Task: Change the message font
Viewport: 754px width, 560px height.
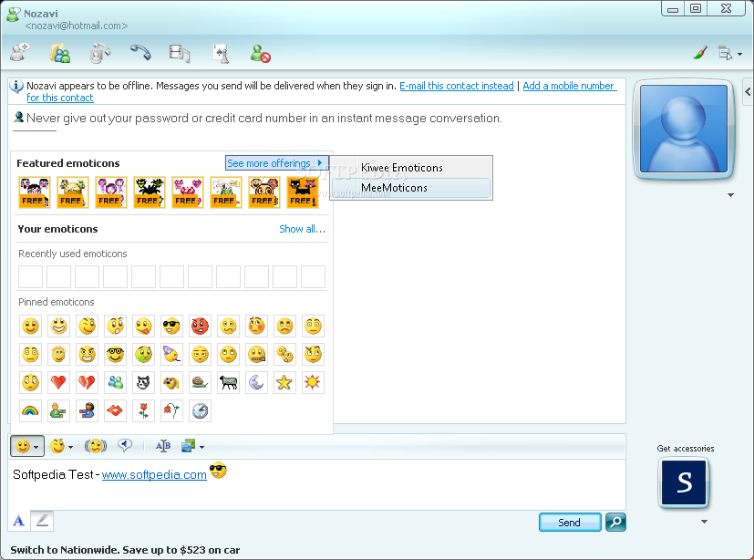Action: 163,446
